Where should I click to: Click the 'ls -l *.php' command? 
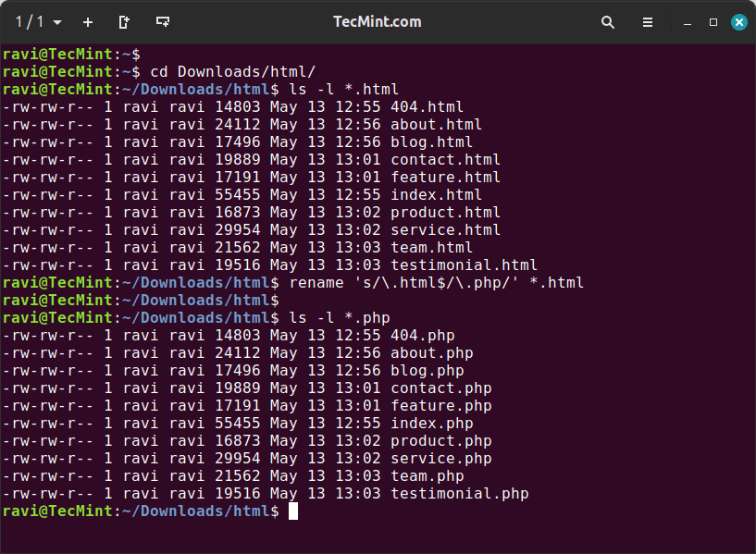[340, 318]
